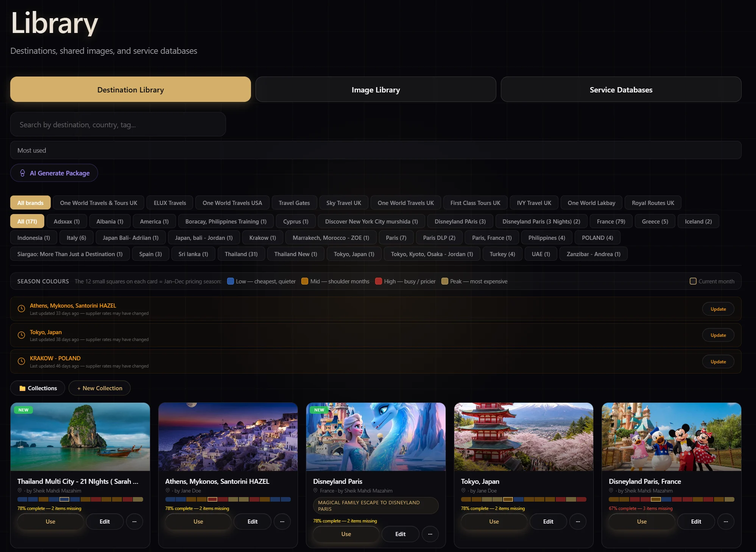
Task: Switch to the Image Library tab
Action: pos(376,89)
